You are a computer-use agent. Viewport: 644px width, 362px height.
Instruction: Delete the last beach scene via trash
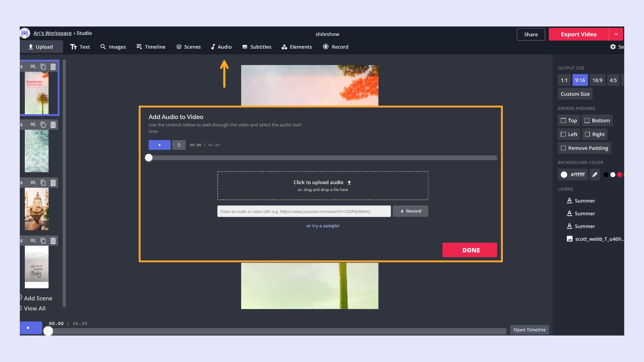click(x=53, y=241)
